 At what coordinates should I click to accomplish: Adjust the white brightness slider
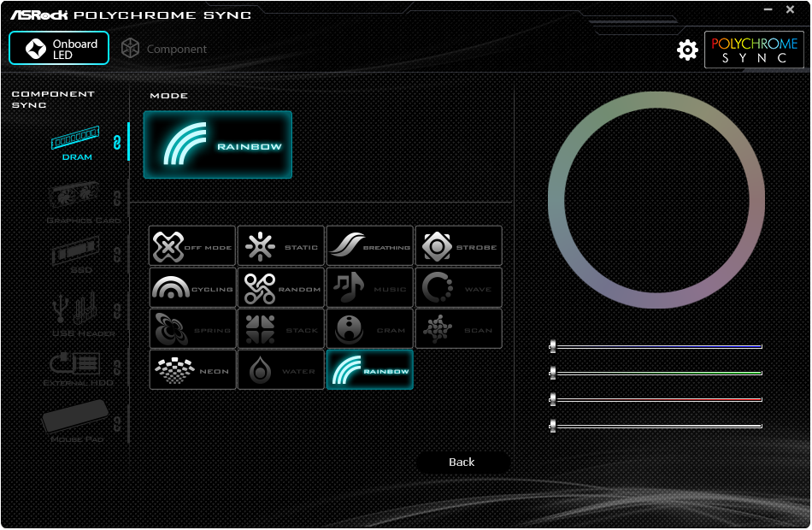[656, 426]
